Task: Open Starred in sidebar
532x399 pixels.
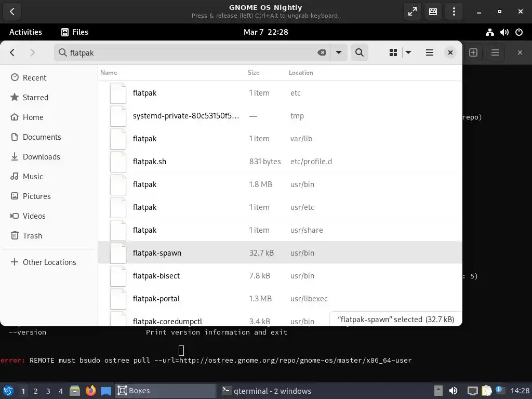Action: pyautogui.click(x=49, y=97)
